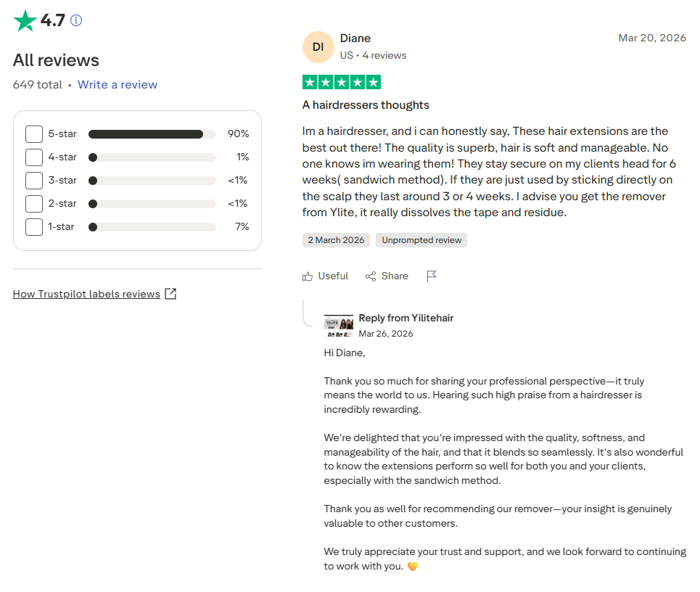Image resolution: width=700 pixels, height=592 pixels.
Task: Click the 2 March 2026 date tag
Action: pos(336,240)
